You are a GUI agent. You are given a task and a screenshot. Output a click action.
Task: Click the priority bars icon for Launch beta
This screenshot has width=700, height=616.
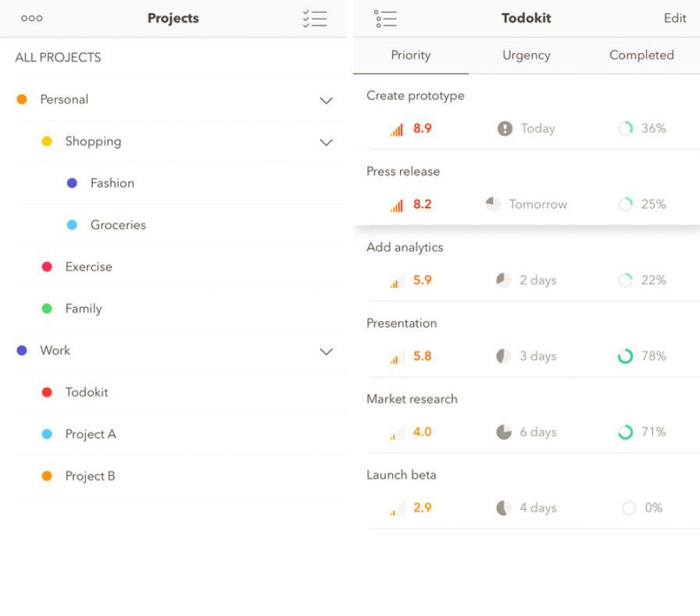pos(395,507)
